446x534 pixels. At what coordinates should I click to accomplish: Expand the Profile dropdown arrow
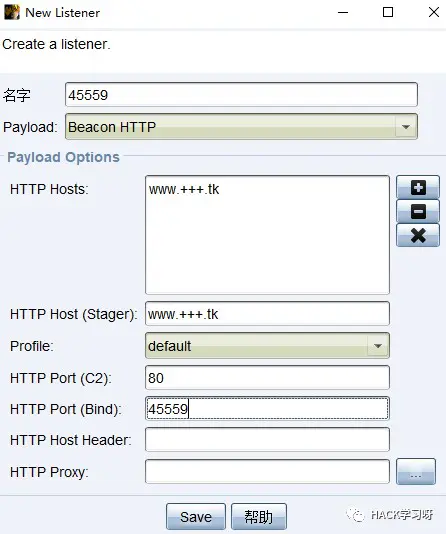[x=378, y=346]
